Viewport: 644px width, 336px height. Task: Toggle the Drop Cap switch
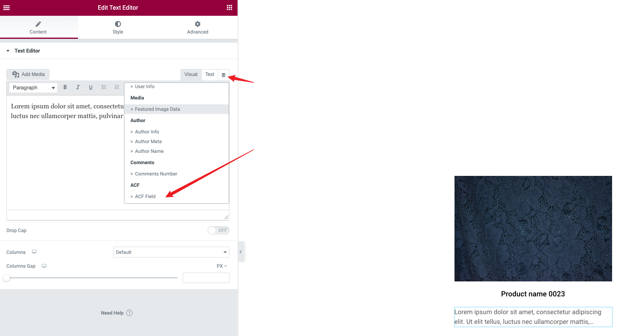click(219, 230)
